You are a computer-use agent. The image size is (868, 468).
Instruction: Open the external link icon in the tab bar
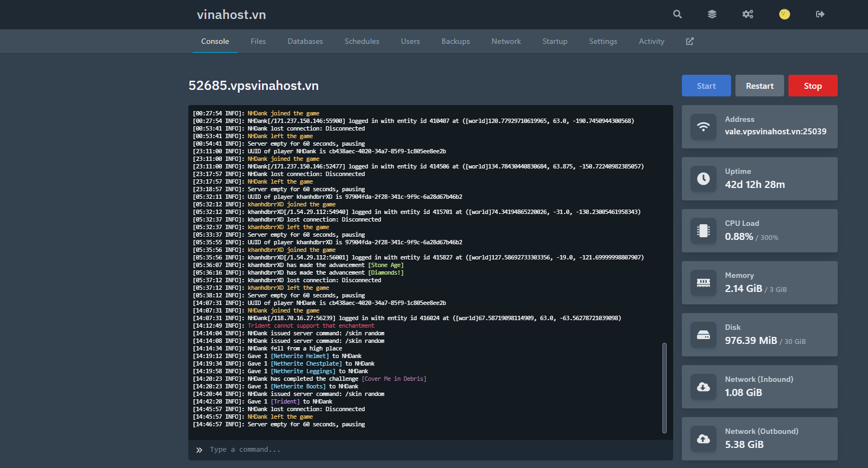coord(689,42)
